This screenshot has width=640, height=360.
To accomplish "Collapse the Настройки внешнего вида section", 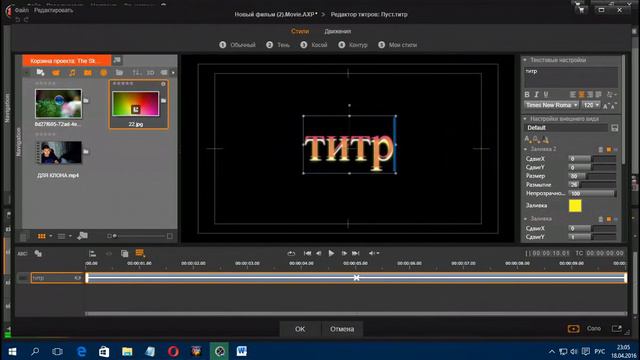I will pos(525,119).
